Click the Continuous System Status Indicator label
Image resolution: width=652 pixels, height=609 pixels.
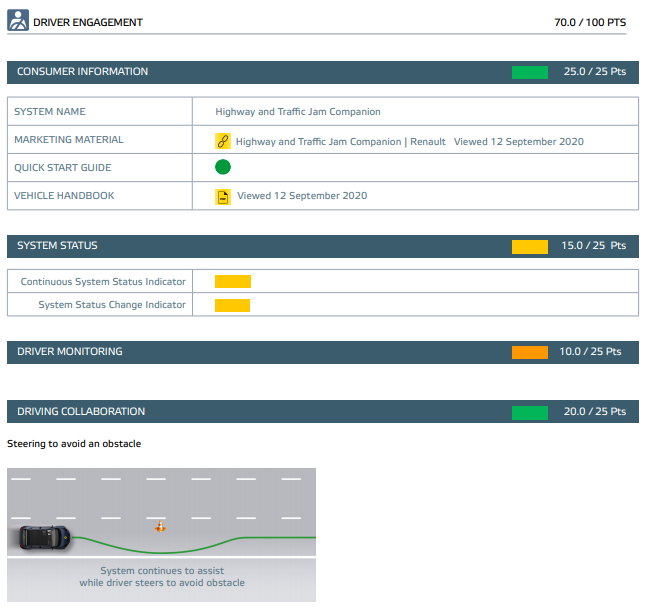pos(103,281)
